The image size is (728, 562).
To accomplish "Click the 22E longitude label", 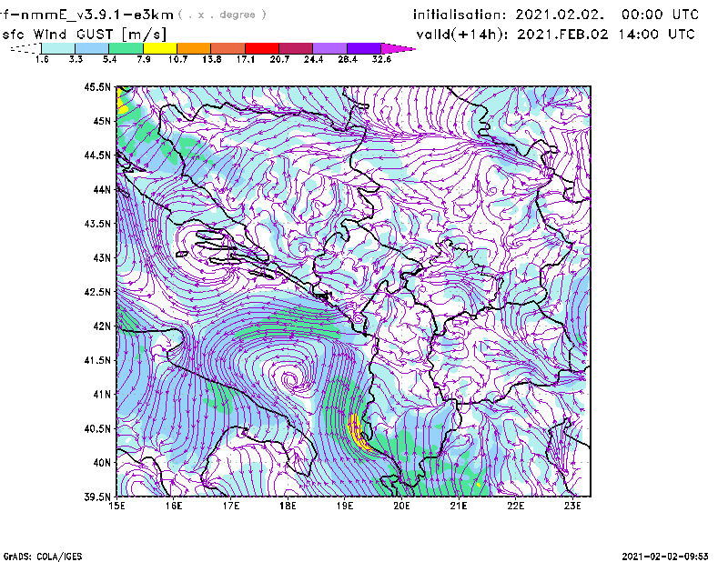I will click(x=515, y=506).
